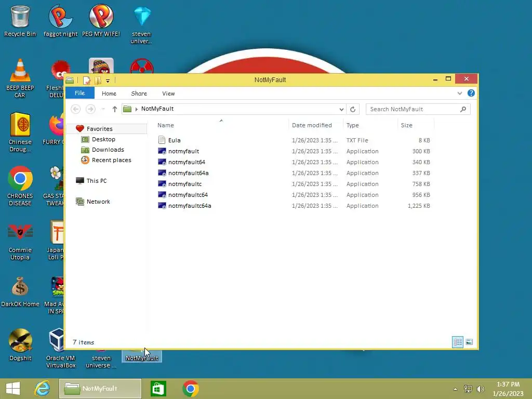
Task: Expand the ribbon with the chevron
Action: 459,93
